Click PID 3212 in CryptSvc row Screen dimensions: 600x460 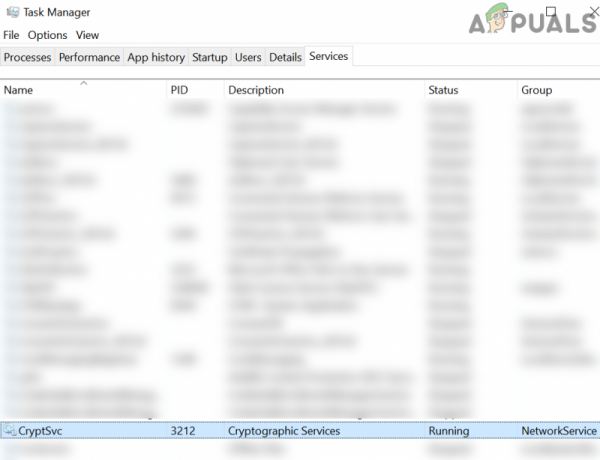click(183, 431)
